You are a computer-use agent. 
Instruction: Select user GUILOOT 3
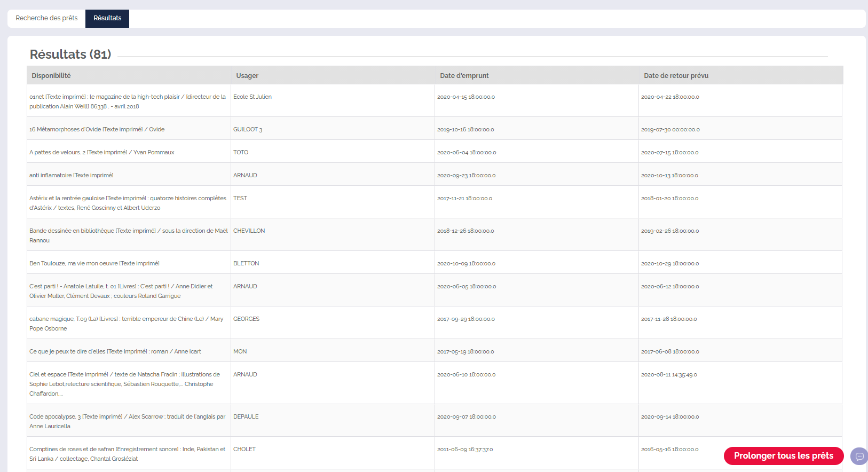click(248, 129)
